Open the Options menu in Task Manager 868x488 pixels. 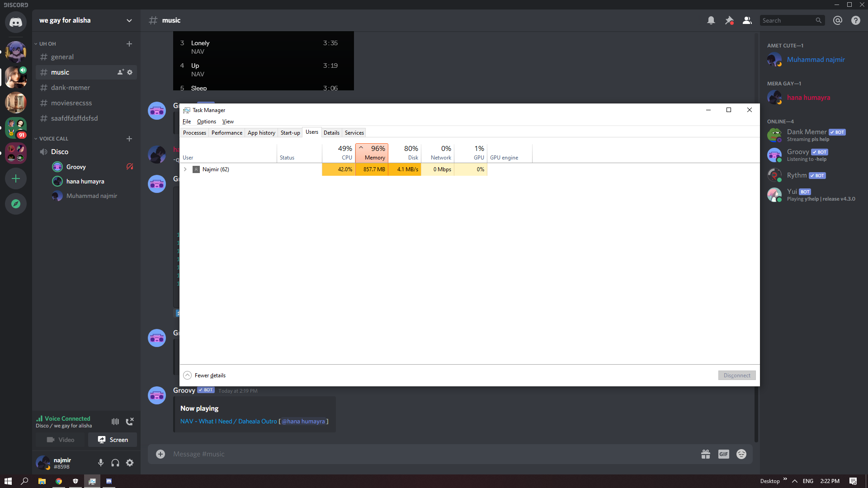click(206, 121)
